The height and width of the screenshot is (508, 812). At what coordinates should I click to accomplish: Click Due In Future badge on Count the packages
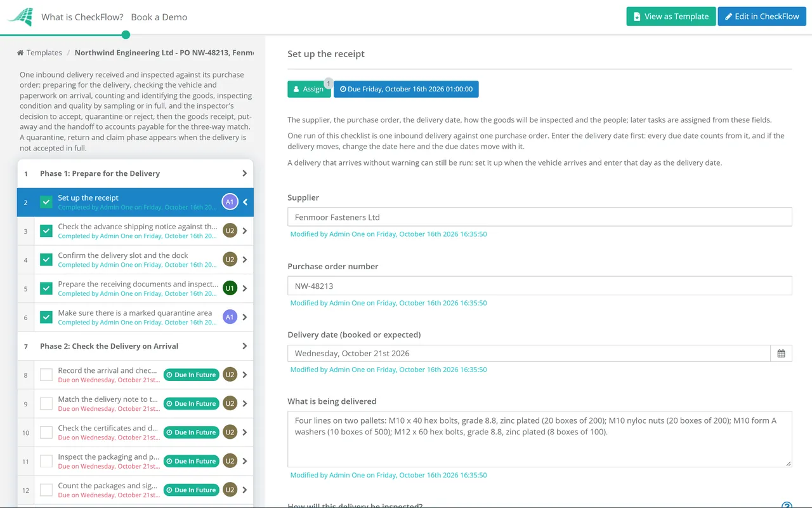[x=192, y=490]
